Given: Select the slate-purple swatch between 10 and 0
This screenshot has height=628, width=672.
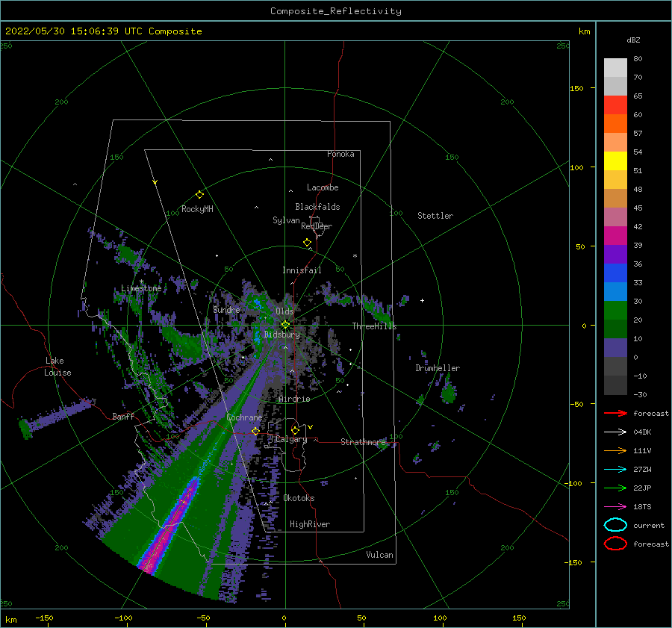Looking at the screenshot, I should click(x=615, y=348).
